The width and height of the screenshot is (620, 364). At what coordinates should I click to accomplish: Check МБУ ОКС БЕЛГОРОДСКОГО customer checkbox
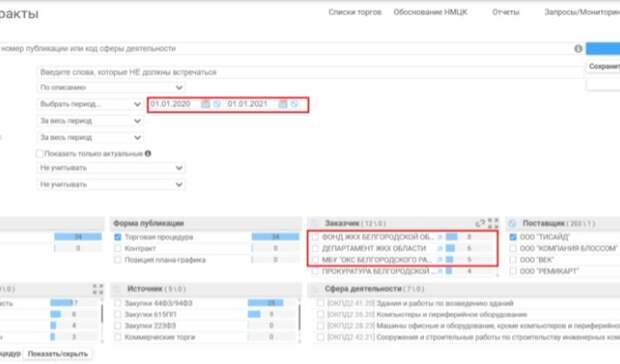(315, 260)
